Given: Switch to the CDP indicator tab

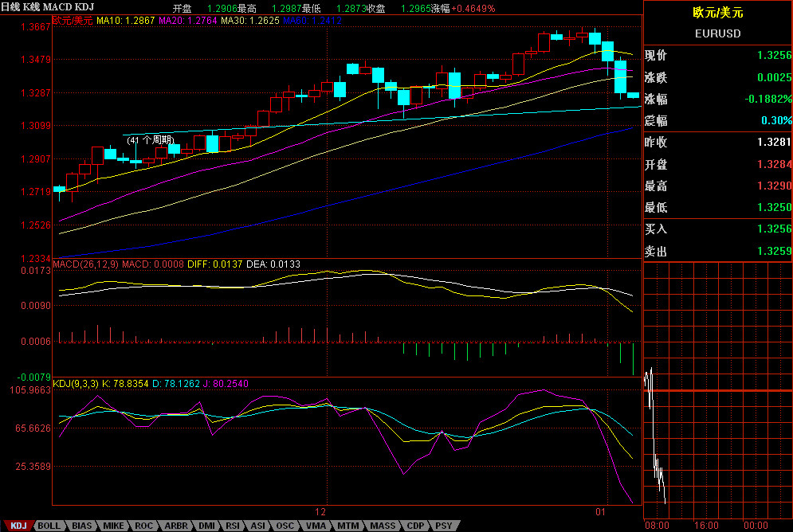Looking at the screenshot, I should [x=415, y=526].
